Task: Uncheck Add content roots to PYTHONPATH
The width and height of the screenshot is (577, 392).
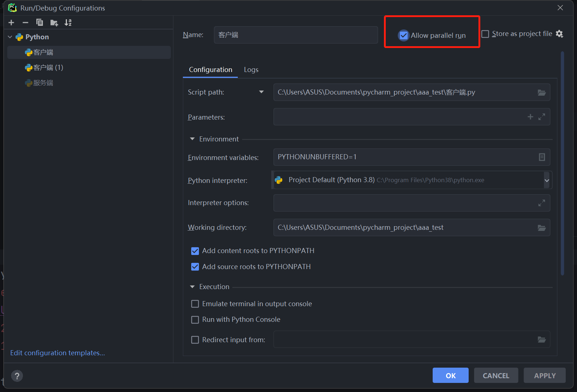Action: 195,251
